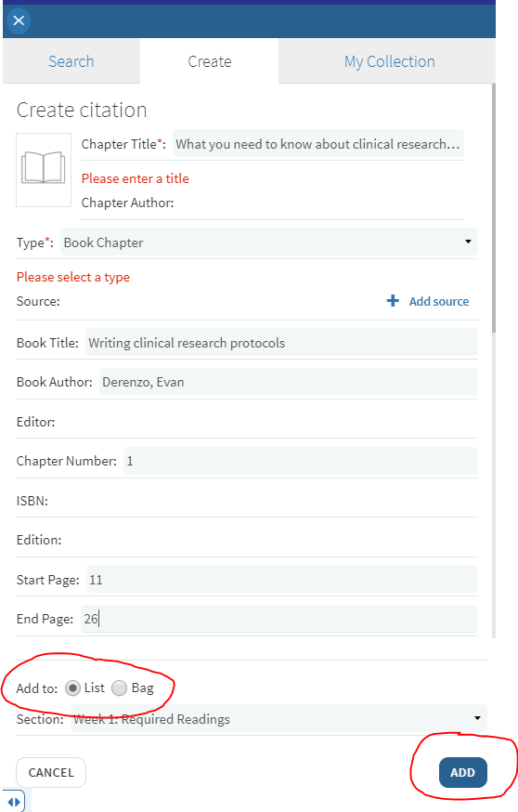Click the Create citation heading
Screen dimensions: 518x812
[x=82, y=110]
